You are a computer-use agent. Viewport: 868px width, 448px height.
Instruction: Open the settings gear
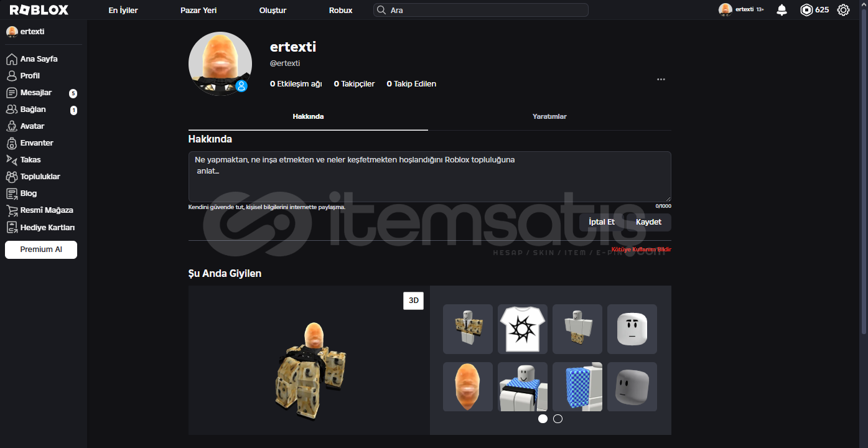click(843, 10)
